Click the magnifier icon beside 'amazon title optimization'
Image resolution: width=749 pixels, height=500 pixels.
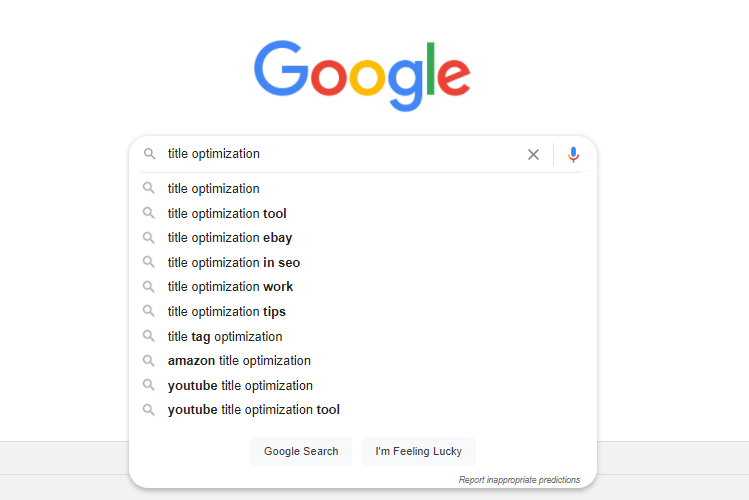point(149,361)
